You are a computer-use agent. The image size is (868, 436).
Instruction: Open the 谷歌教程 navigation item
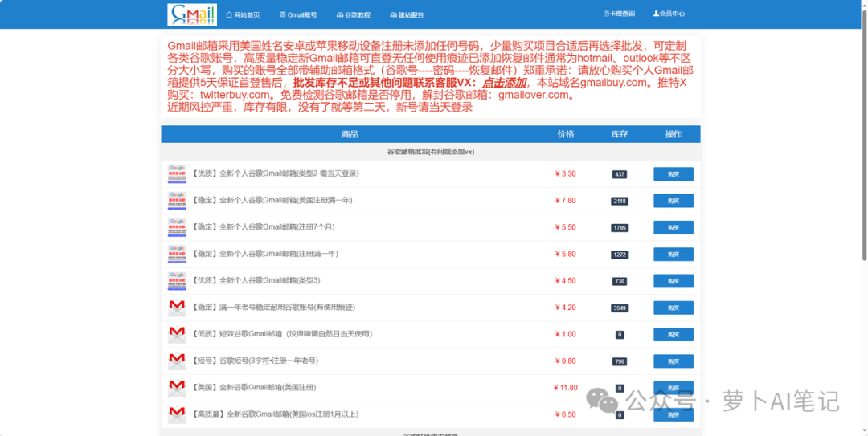353,15
